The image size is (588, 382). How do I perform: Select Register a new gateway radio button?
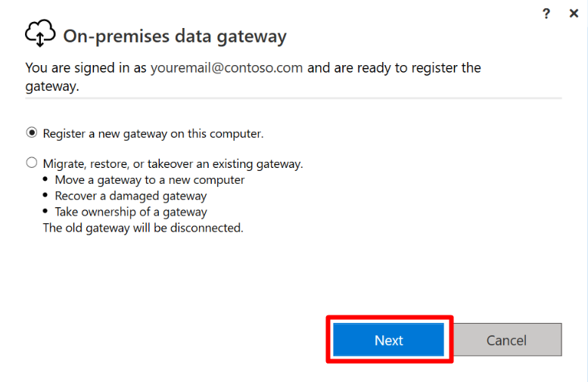tap(32, 132)
